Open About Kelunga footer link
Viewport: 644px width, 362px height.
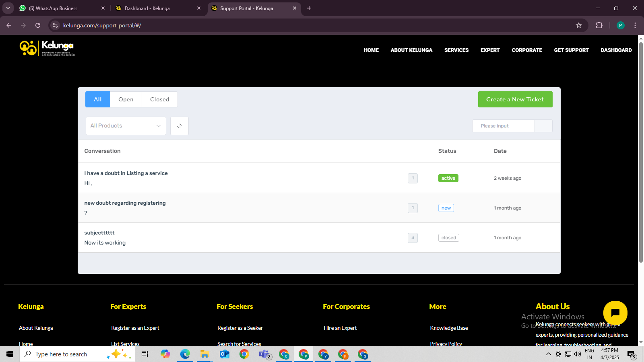tap(36, 328)
